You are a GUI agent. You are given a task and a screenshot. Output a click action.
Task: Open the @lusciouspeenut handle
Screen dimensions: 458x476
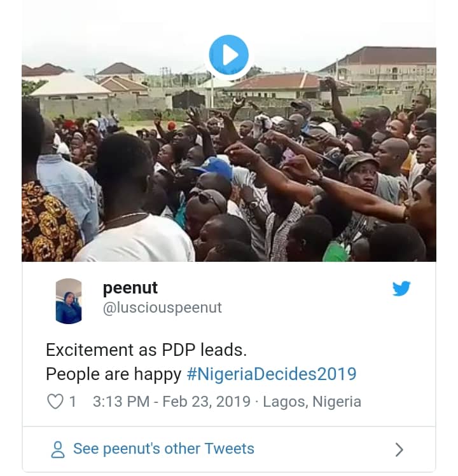tap(162, 308)
